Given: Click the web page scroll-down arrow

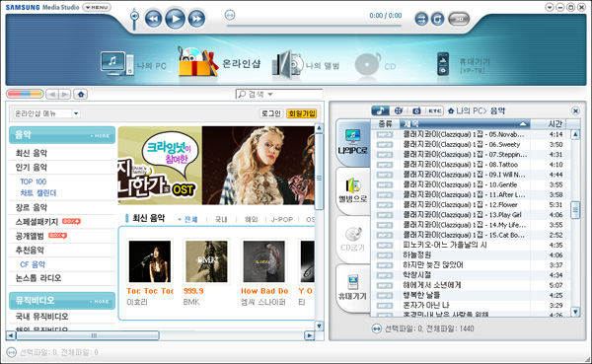Looking at the screenshot, I should point(319,326).
